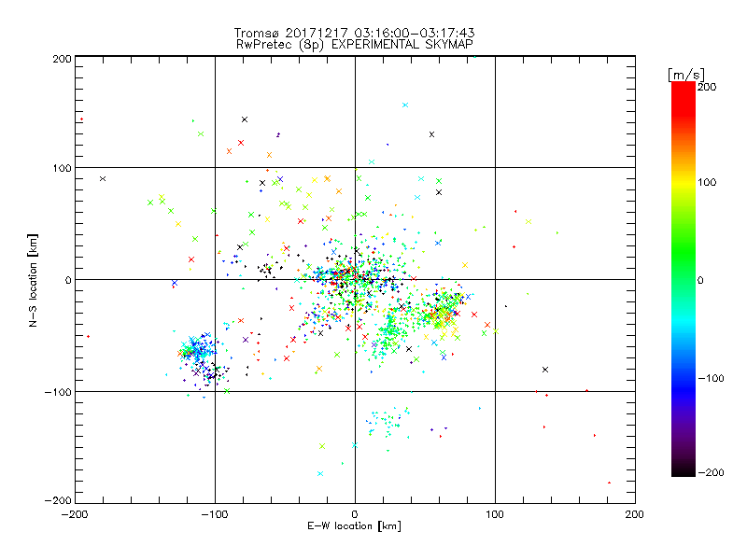The image size is (747, 560).
Task: Click the black X marker near 135 km E-W, -80 km N-S
Action: click(545, 370)
